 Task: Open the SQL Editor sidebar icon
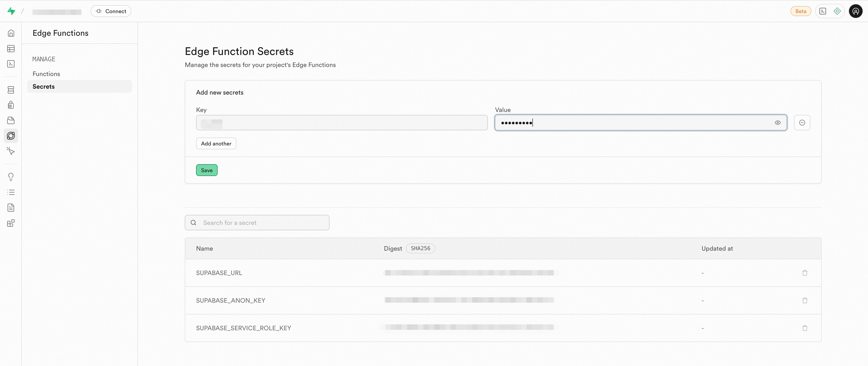(11, 64)
